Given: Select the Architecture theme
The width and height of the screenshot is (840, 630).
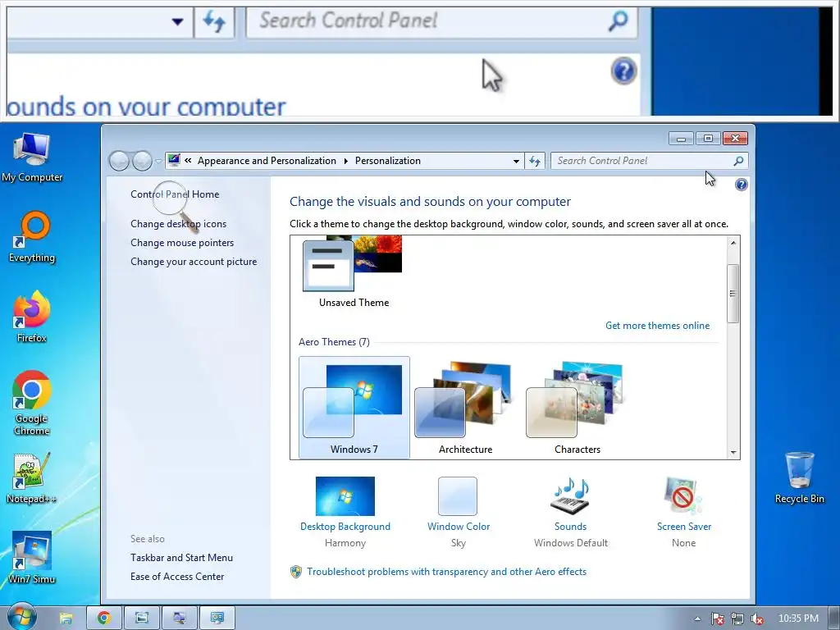Looking at the screenshot, I should tap(466, 408).
